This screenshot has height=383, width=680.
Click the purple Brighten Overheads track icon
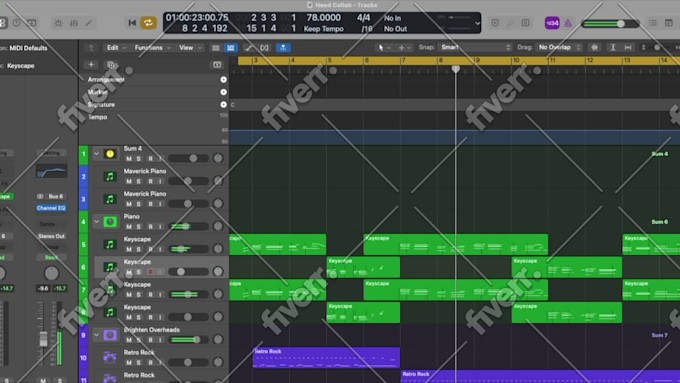point(110,335)
